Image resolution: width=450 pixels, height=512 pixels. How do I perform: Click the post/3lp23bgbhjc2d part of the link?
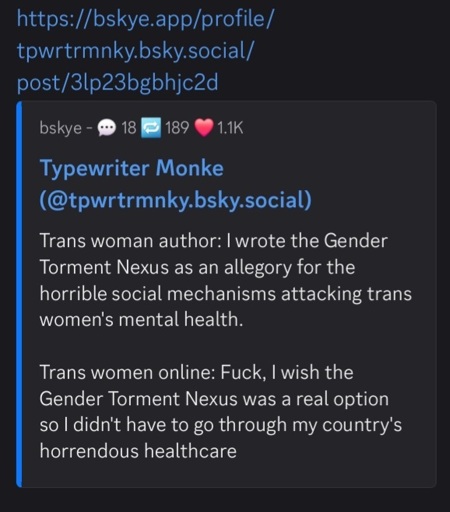point(118,83)
